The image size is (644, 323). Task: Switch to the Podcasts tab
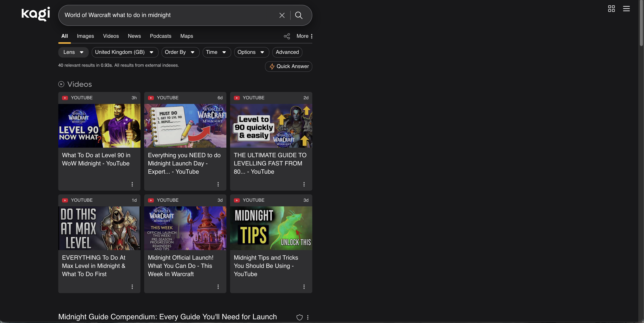click(x=160, y=36)
